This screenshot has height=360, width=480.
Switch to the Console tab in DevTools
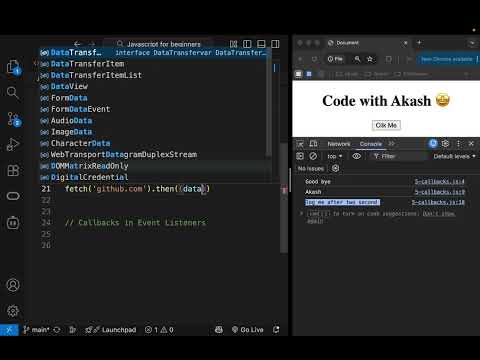(x=371, y=144)
